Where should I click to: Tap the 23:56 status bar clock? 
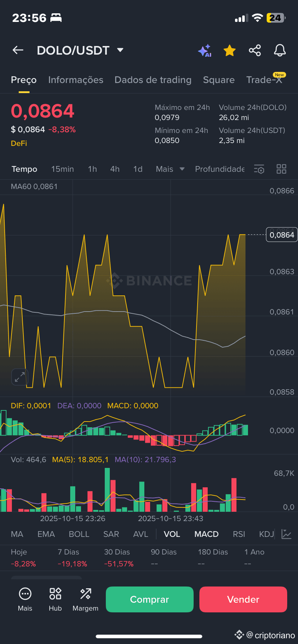[29, 18]
